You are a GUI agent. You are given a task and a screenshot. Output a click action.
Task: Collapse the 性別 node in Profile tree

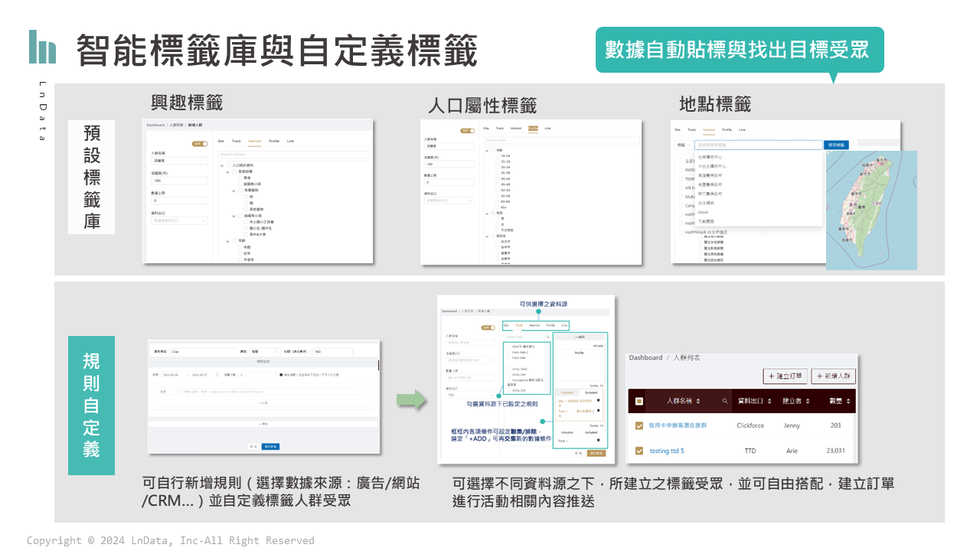[x=487, y=214]
